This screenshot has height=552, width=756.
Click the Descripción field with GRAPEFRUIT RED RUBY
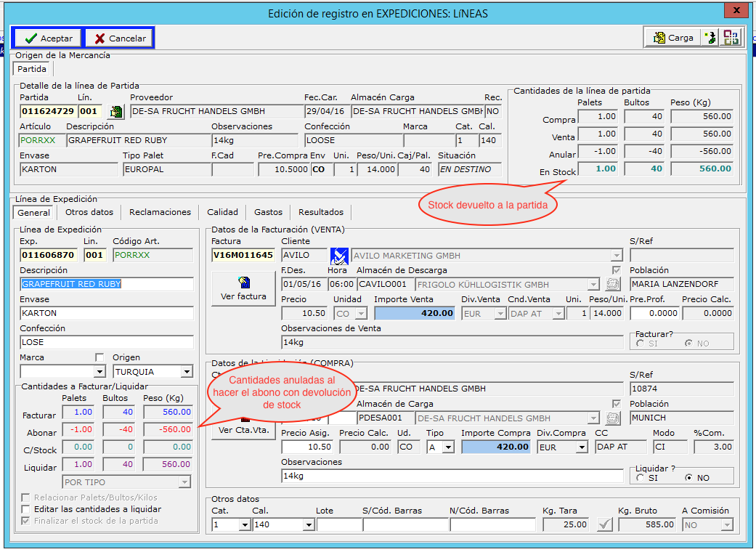[107, 284]
